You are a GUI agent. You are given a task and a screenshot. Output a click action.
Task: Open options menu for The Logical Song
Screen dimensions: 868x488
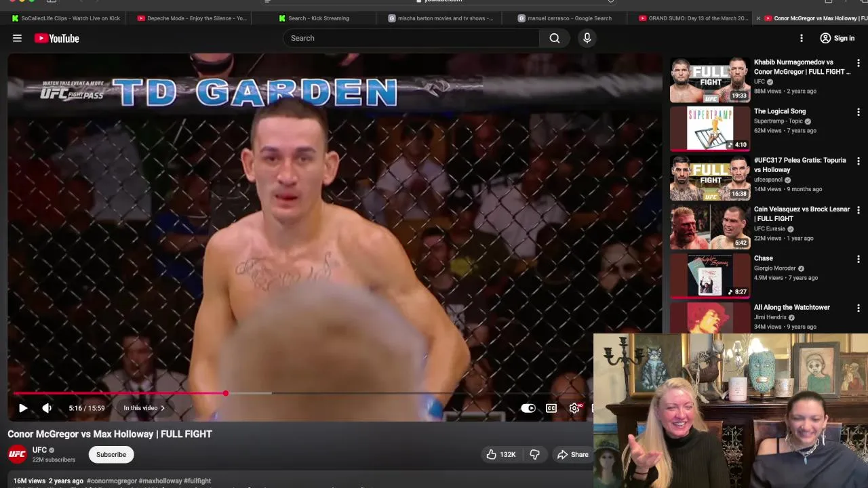pyautogui.click(x=859, y=112)
